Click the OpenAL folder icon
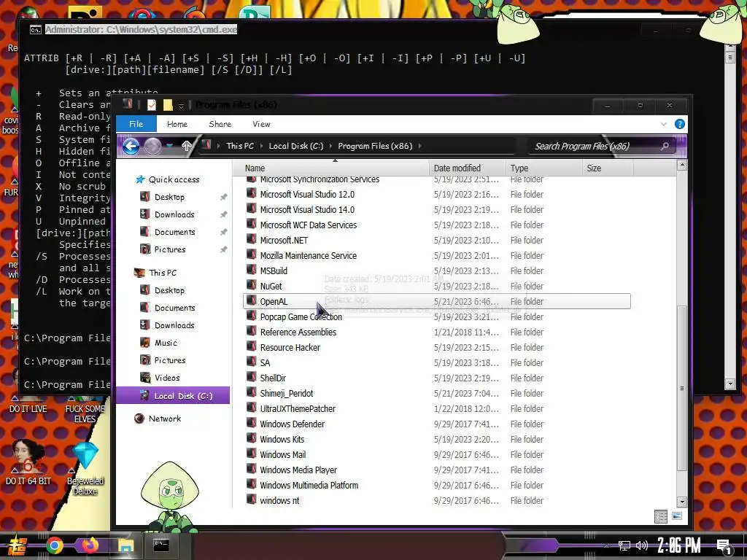 point(252,301)
